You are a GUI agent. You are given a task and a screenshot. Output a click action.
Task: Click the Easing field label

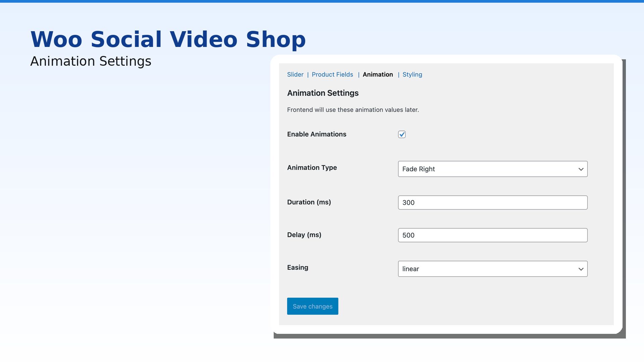point(298,267)
